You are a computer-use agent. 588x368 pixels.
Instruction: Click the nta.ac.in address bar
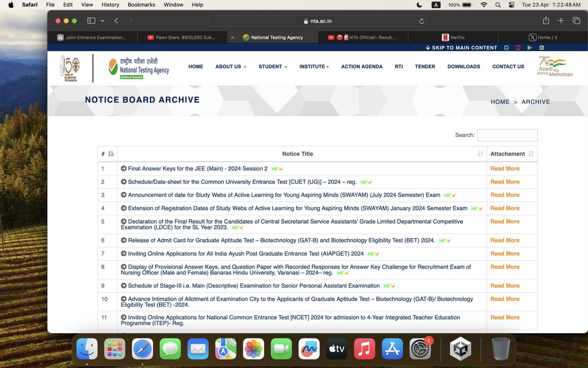(318, 21)
